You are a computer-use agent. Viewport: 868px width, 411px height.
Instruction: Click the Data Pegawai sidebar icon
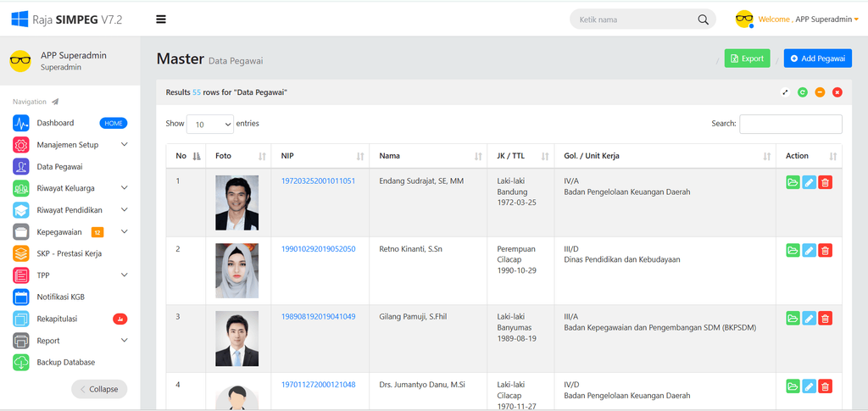[21, 166]
